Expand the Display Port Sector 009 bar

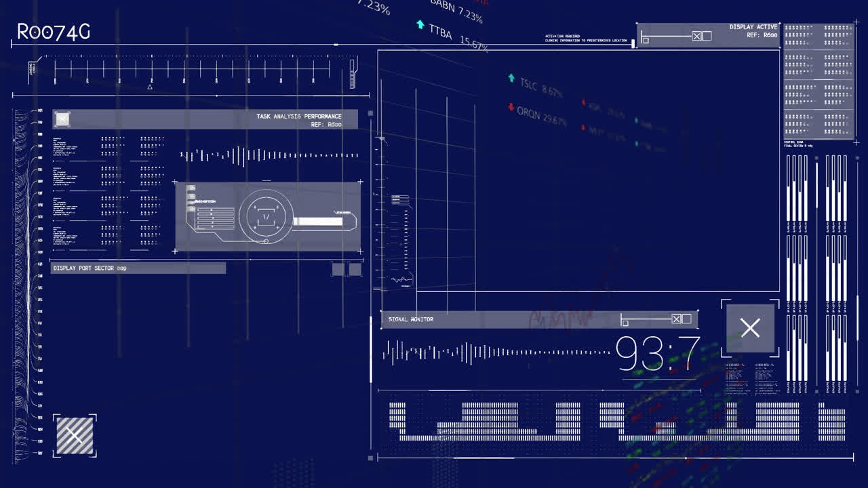[x=136, y=268]
